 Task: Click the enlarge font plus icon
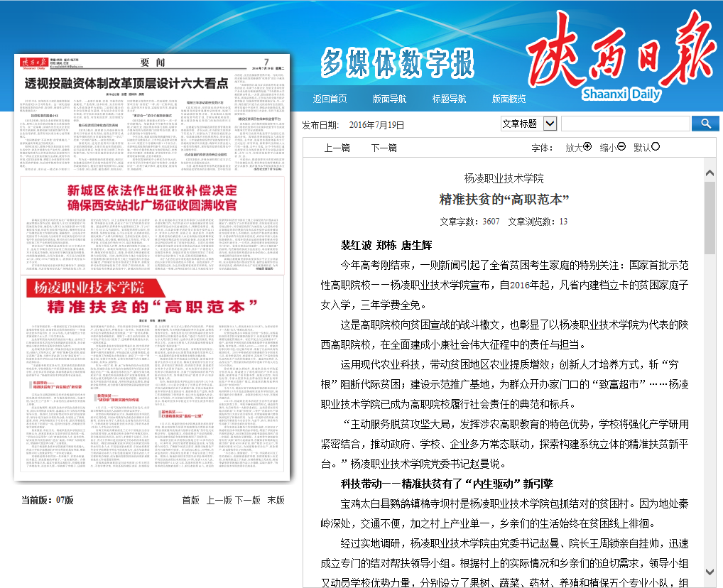pos(587,147)
